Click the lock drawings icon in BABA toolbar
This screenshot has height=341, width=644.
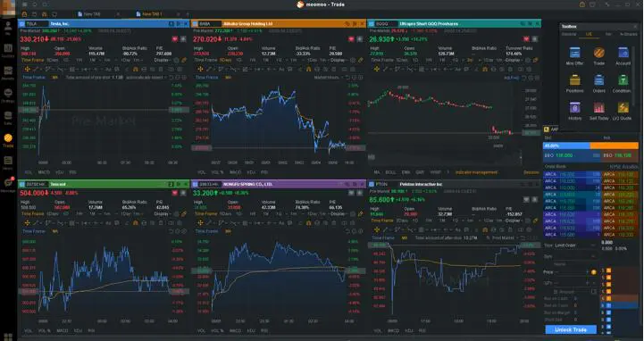click(x=308, y=70)
